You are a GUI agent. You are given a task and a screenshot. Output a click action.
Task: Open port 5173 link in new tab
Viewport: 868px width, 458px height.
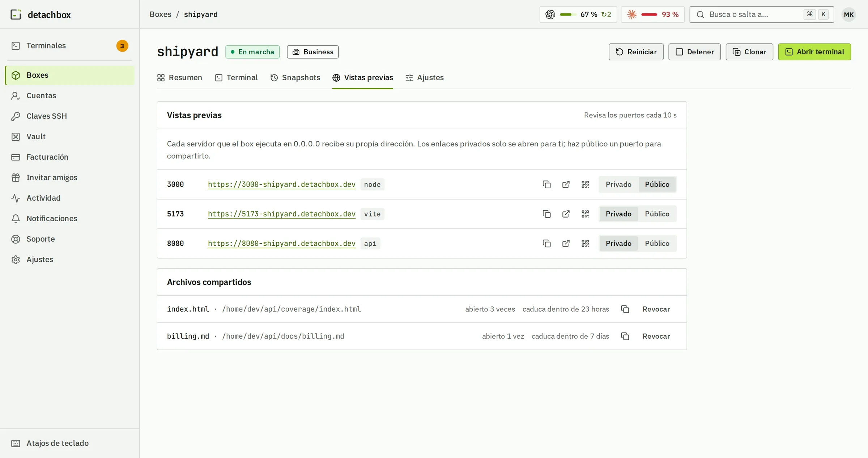point(566,214)
